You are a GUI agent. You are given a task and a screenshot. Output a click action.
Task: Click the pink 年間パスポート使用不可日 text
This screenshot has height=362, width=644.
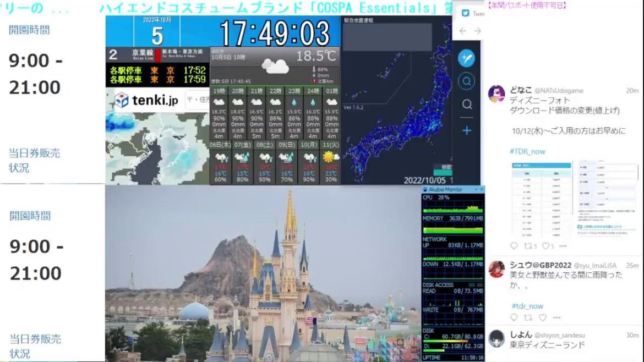pos(527,5)
